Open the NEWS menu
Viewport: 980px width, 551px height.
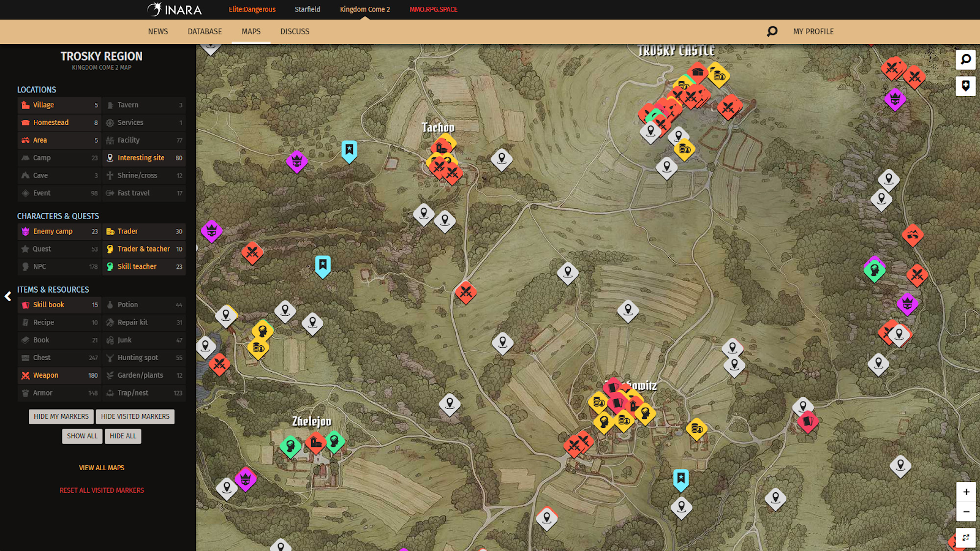(x=158, y=31)
